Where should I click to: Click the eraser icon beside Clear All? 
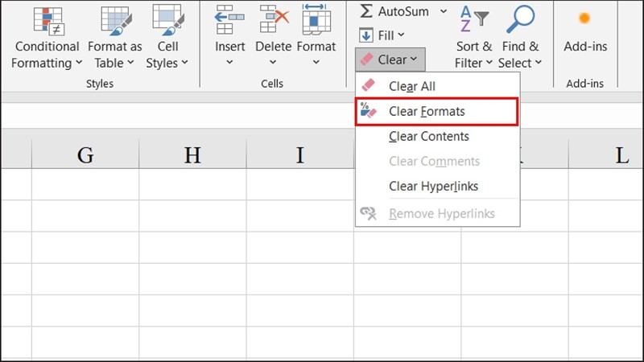(x=368, y=85)
